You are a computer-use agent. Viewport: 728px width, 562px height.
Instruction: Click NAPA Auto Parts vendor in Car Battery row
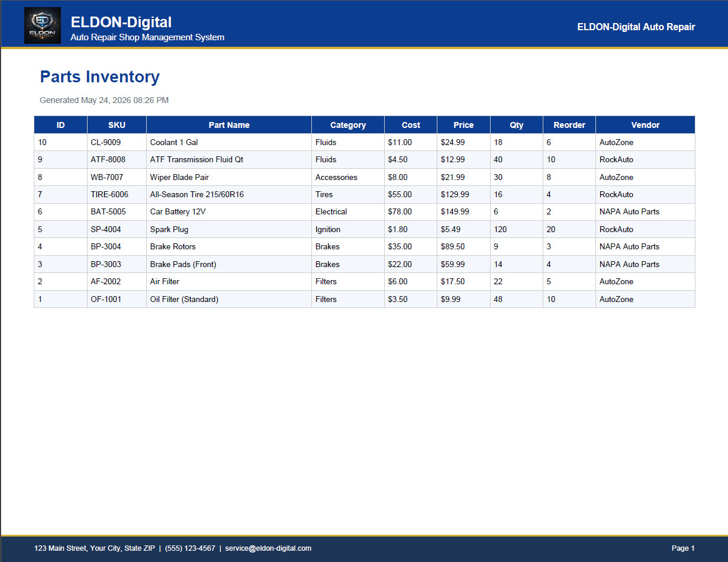click(x=629, y=211)
